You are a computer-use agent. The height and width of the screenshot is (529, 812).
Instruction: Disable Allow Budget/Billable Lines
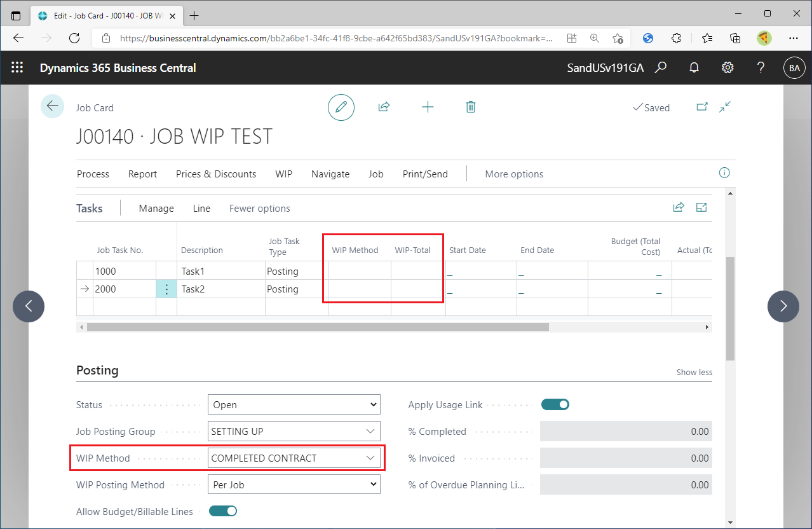[x=222, y=511]
